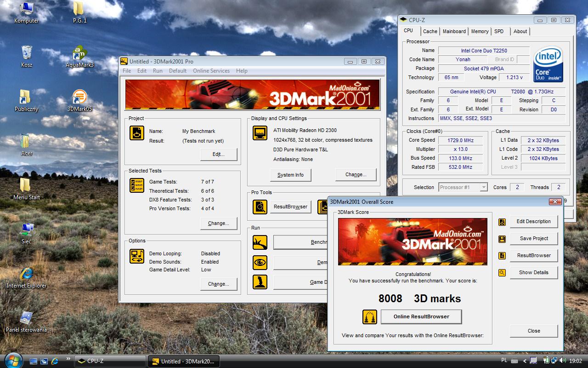Click the Selected Tests checklist icon
Image resolution: width=588 pixels, height=368 pixels.
(x=137, y=185)
